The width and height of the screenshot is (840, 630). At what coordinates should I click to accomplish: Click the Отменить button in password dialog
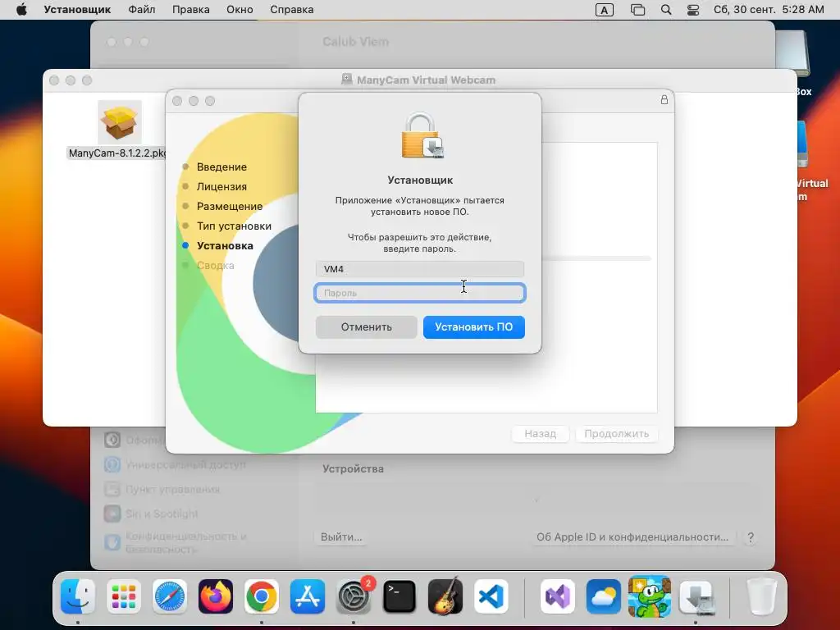click(367, 326)
